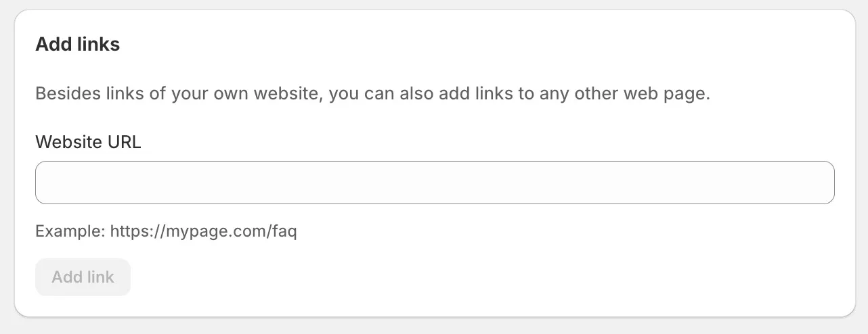The width and height of the screenshot is (868, 334).
Task: Click the description text about adding links
Action: tap(372, 93)
